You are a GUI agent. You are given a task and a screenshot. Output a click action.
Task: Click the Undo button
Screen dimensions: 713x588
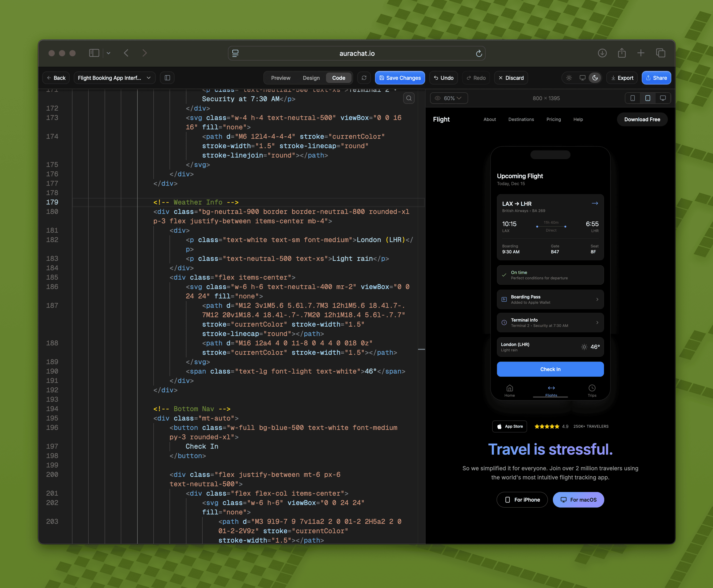point(444,78)
